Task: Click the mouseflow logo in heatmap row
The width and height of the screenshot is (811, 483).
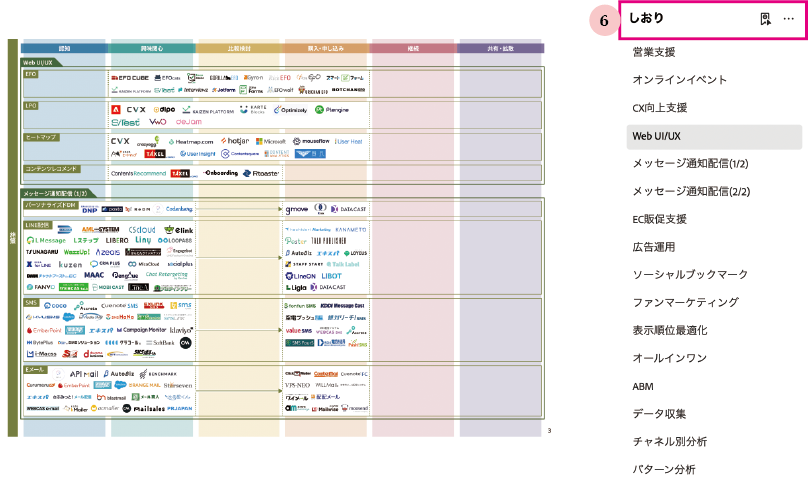Action: click(x=311, y=141)
